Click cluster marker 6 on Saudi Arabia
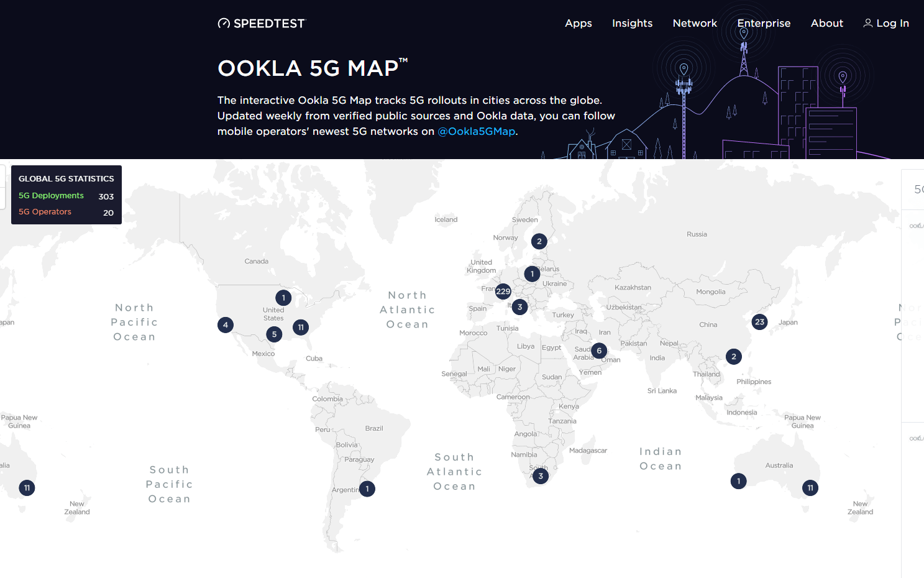This screenshot has width=924, height=578. 599,351
